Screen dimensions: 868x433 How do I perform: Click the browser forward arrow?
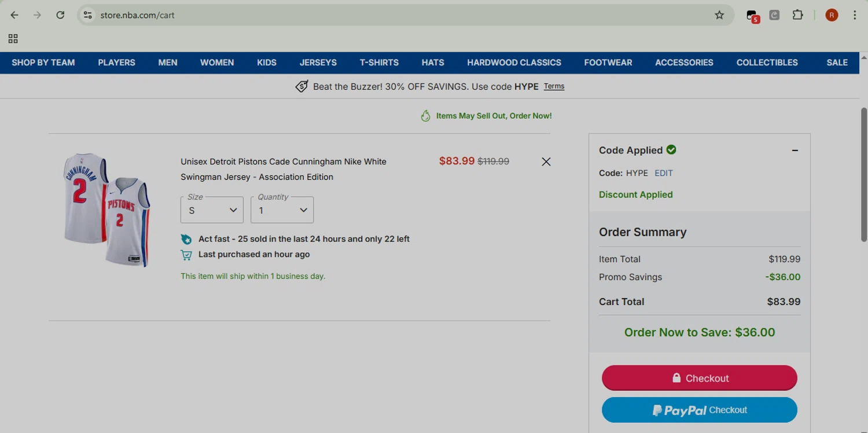(x=37, y=15)
